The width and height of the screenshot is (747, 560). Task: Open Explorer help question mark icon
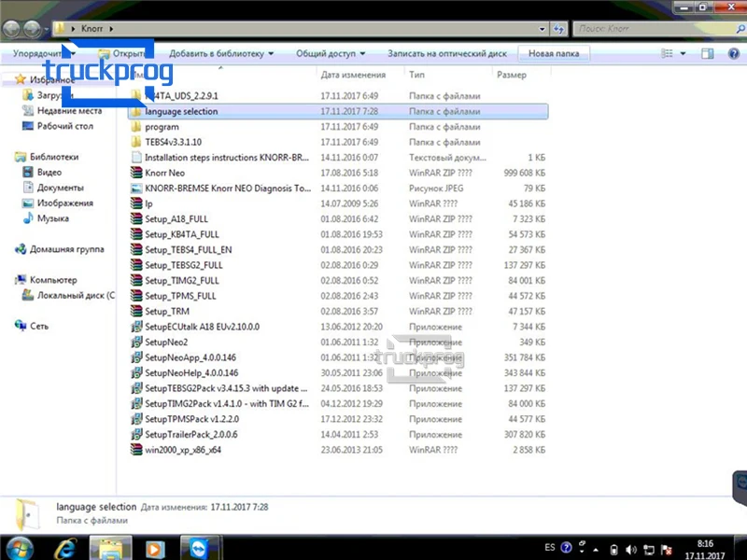tap(734, 53)
